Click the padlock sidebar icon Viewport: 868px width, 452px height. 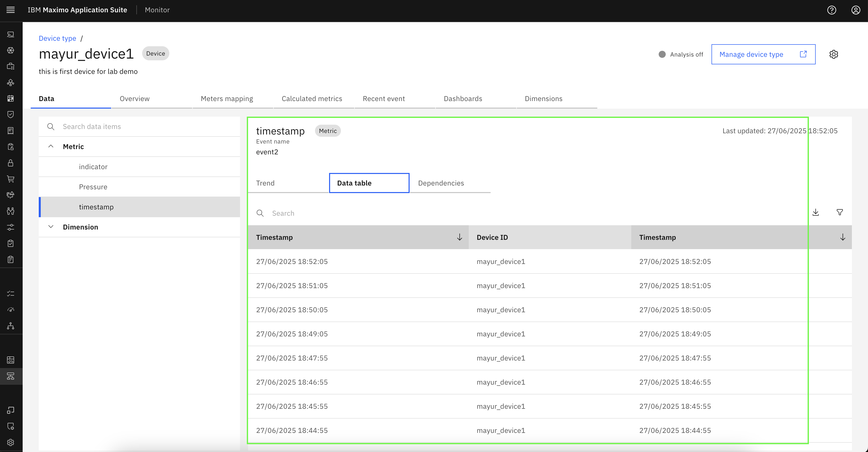(x=11, y=163)
